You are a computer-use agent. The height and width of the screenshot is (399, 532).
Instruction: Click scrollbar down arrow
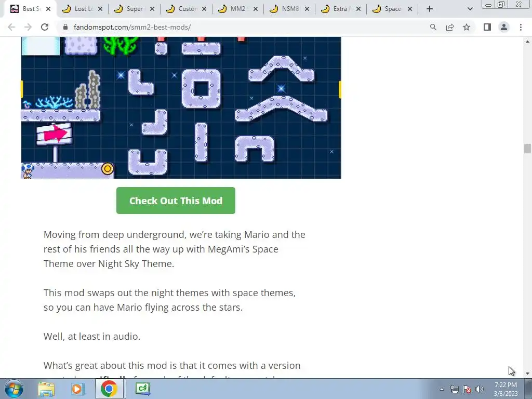click(x=527, y=374)
